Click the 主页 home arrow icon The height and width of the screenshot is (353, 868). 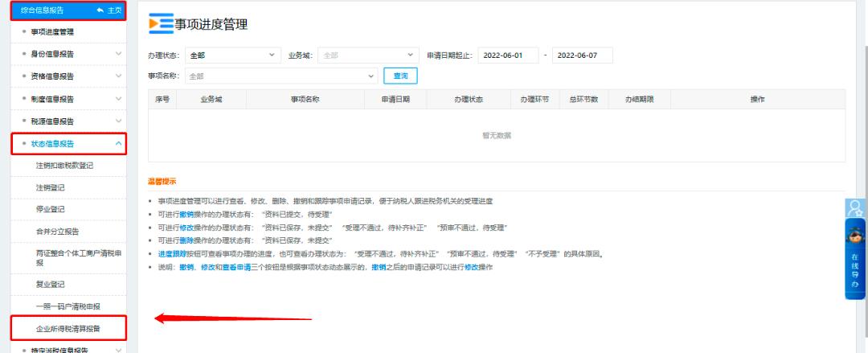[100, 10]
